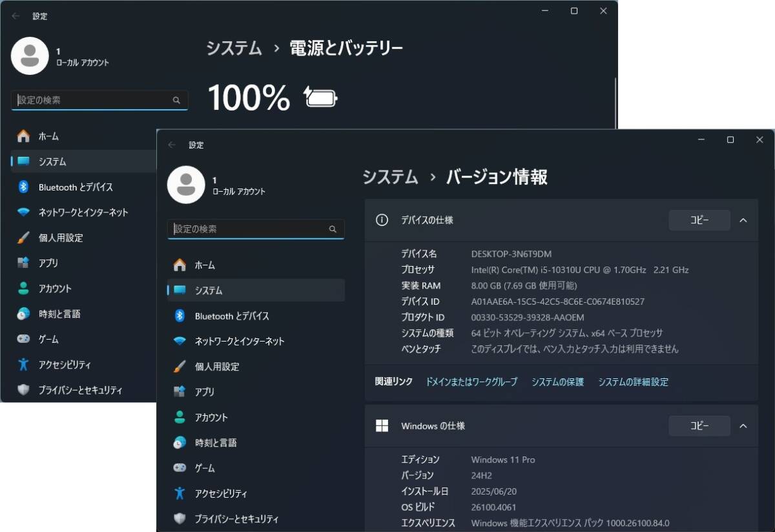
Task: Click Bluetooth icon in back Power window
Action: pyautogui.click(x=23, y=187)
